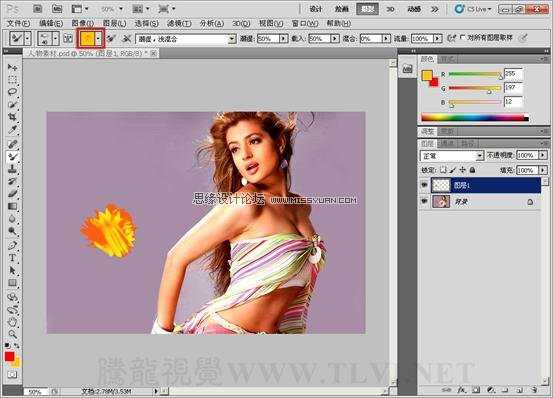The width and height of the screenshot is (553, 398).
Task: Toggle lock position icon in Layers panel
Action: point(463,170)
